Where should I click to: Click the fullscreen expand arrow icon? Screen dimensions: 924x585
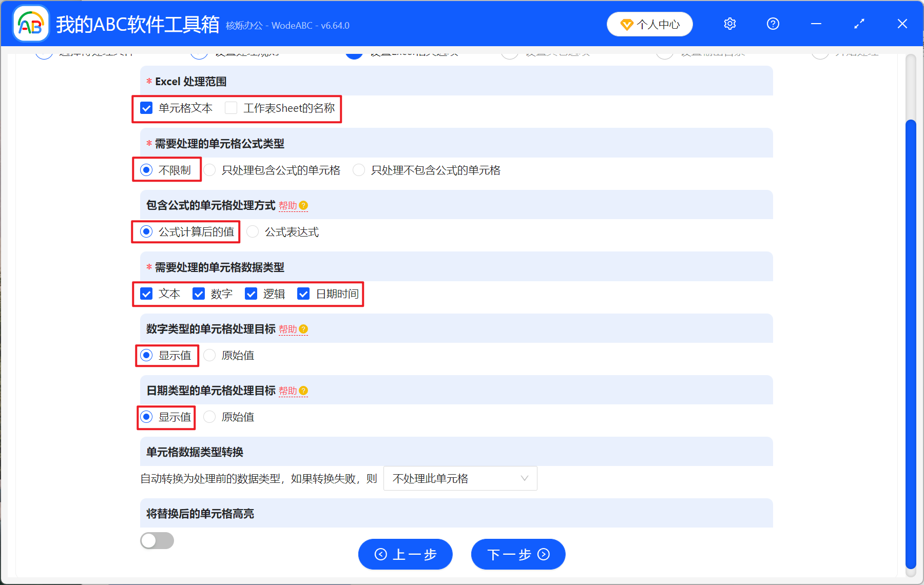858,24
